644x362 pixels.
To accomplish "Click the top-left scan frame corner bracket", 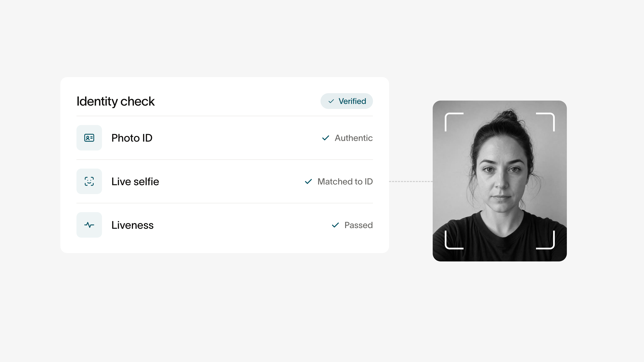I will (x=454, y=122).
